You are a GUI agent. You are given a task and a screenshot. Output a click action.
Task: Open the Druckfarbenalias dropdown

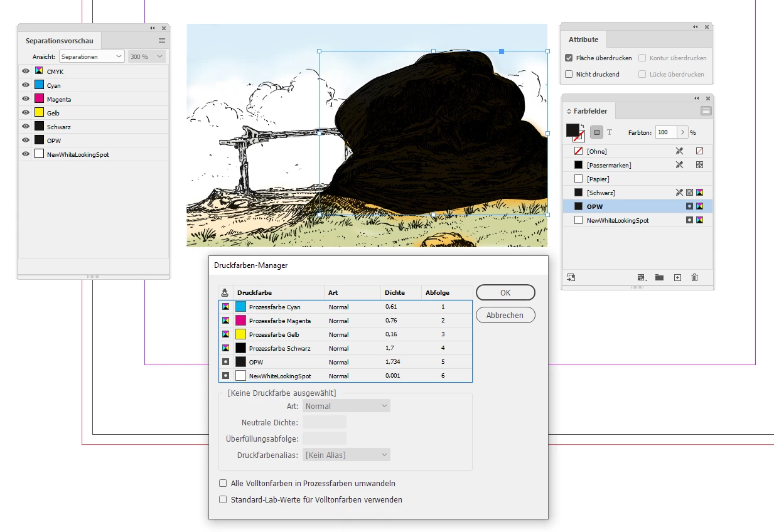coord(347,455)
